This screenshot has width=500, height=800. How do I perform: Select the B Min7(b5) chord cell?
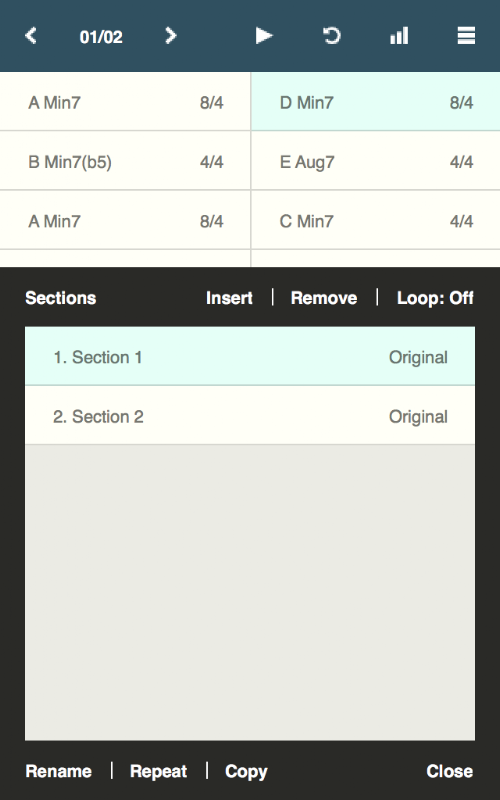click(x=125, y=161)
